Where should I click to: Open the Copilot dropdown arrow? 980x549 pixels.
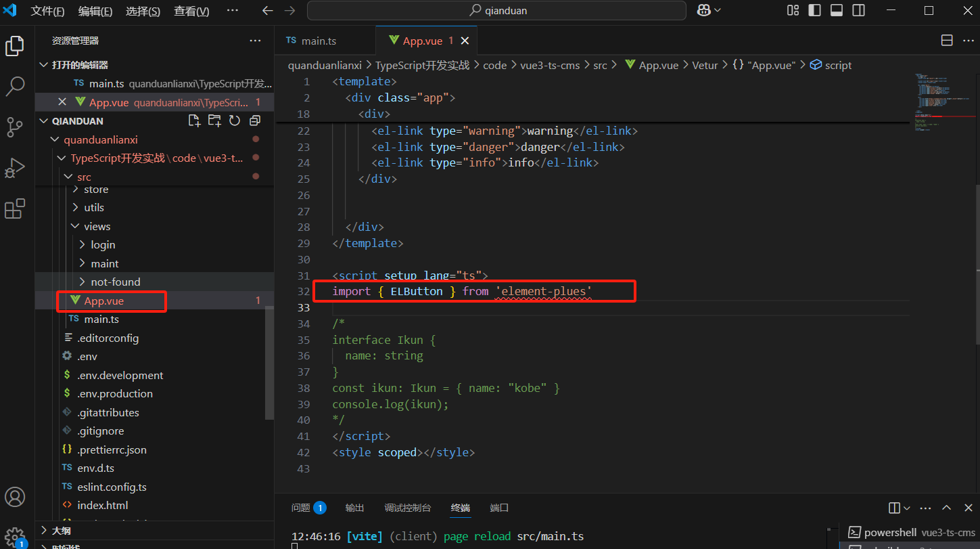pos(717,10)
